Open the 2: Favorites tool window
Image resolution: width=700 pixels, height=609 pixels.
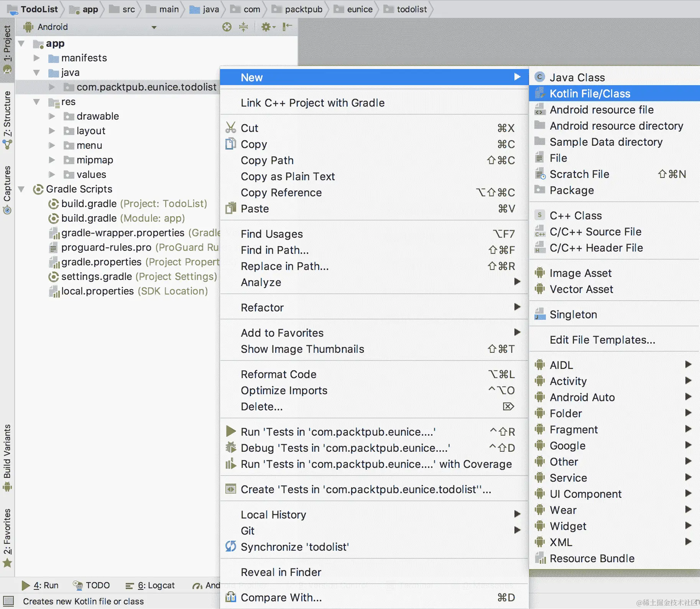(x=7, y=538)
